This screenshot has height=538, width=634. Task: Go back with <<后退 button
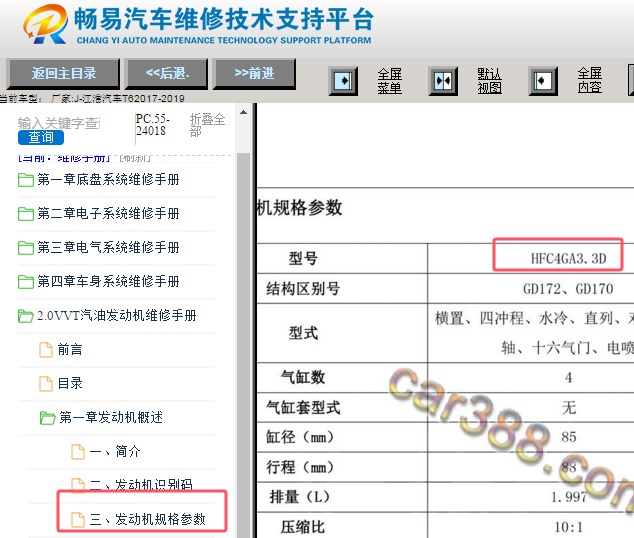[x=167, y=74]
